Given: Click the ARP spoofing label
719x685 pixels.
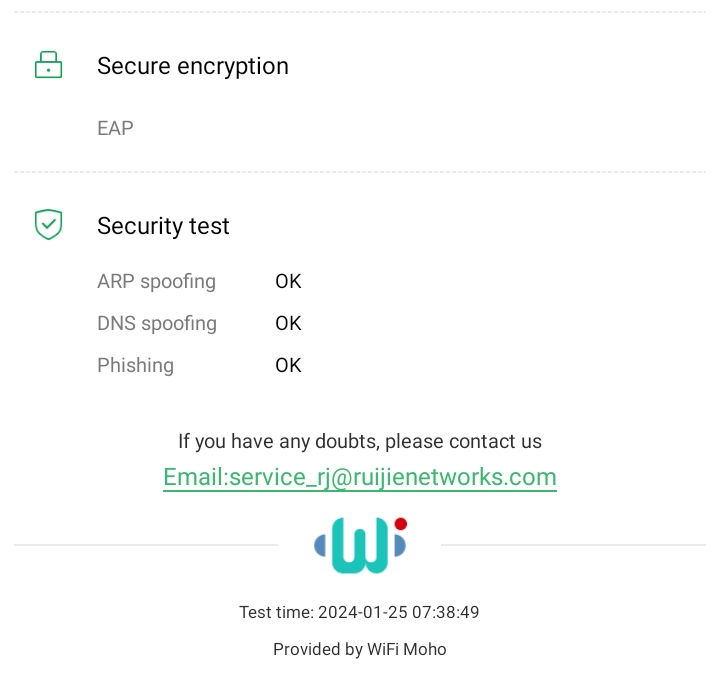Looking at the screenshot, I should [x=156, y=281].
